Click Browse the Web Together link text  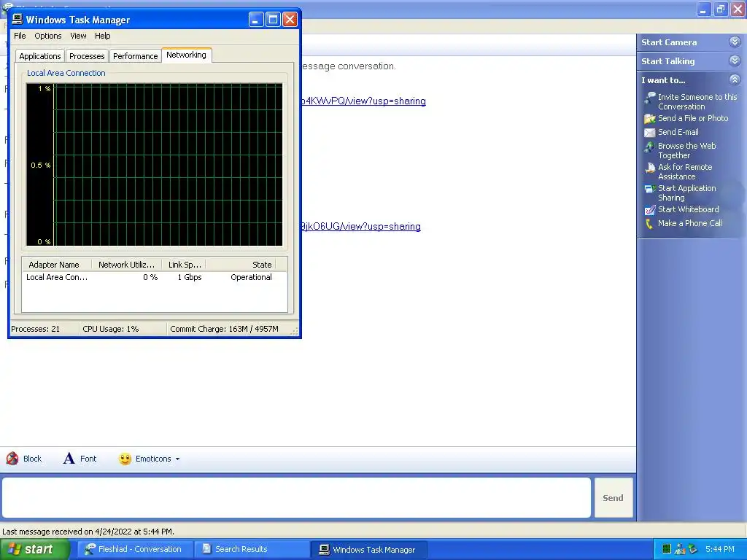tap(687, 150)
